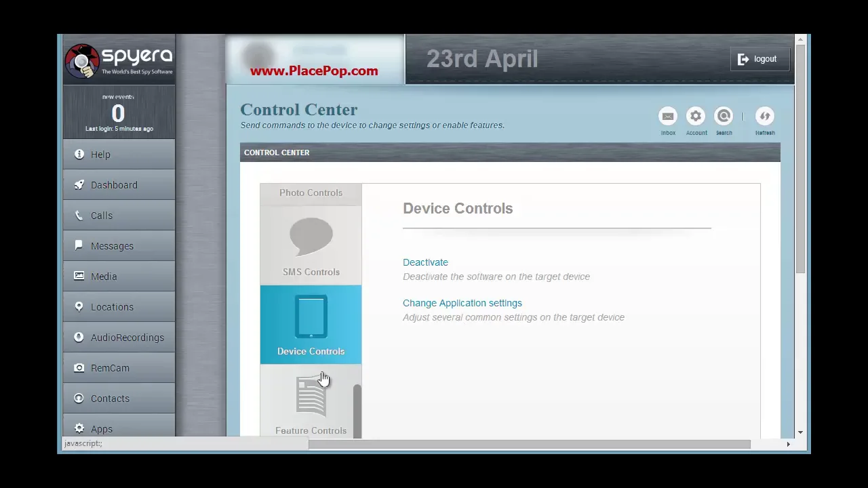Click the Apps gear icon
The height and width of the screenshot is (488, 868).
[79, 429]
